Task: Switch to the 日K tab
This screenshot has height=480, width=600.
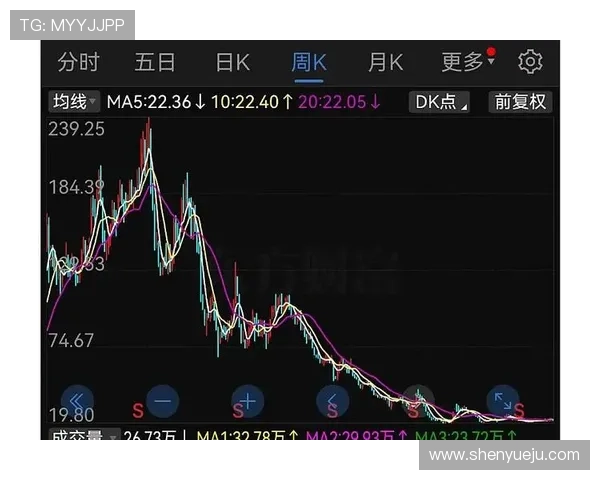Action: [x=233, y=62]
